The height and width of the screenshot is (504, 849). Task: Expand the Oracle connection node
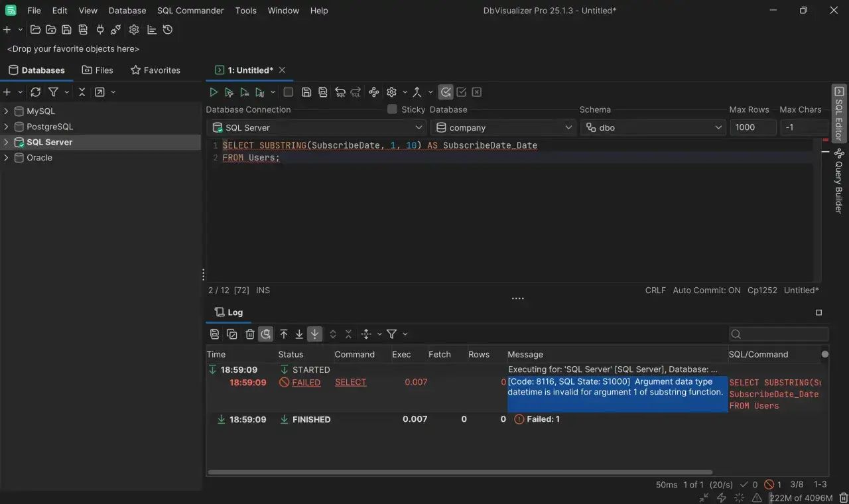pyautogui.click(x=7, y=158)
